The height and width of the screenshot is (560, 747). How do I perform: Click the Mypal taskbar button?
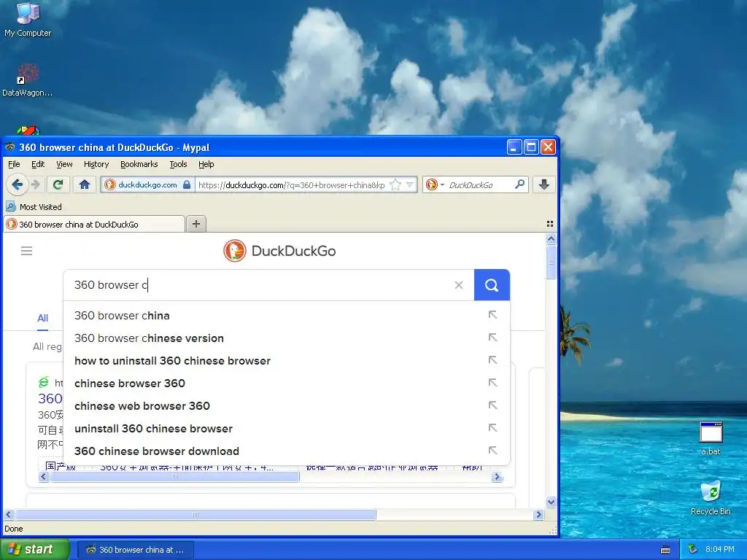[x=136, y=550]
